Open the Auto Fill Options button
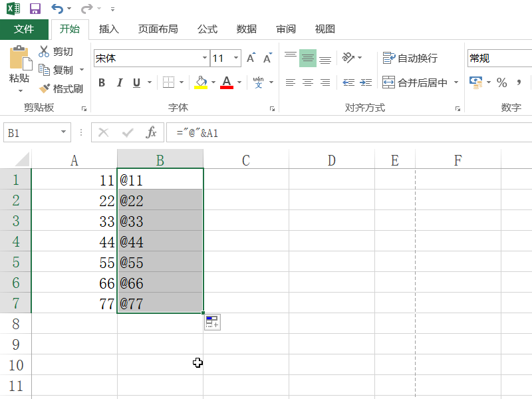Screen dimensions: 532x399 [x=212, y=322]
